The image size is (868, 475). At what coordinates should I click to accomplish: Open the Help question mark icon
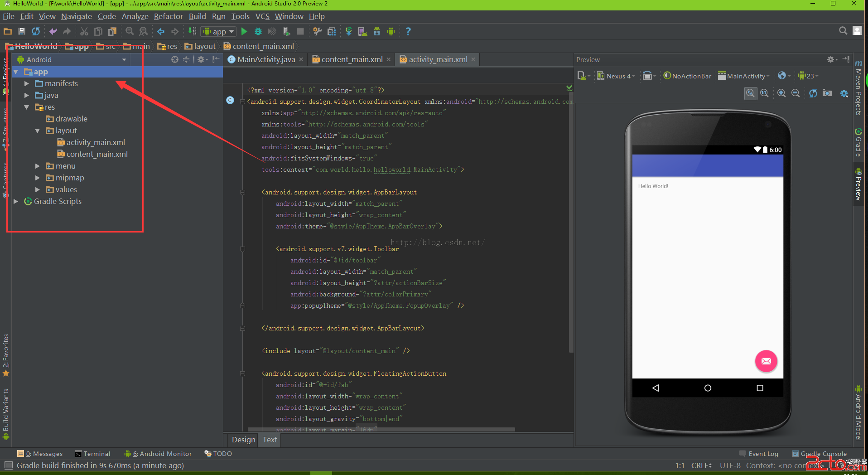[408, 31]
